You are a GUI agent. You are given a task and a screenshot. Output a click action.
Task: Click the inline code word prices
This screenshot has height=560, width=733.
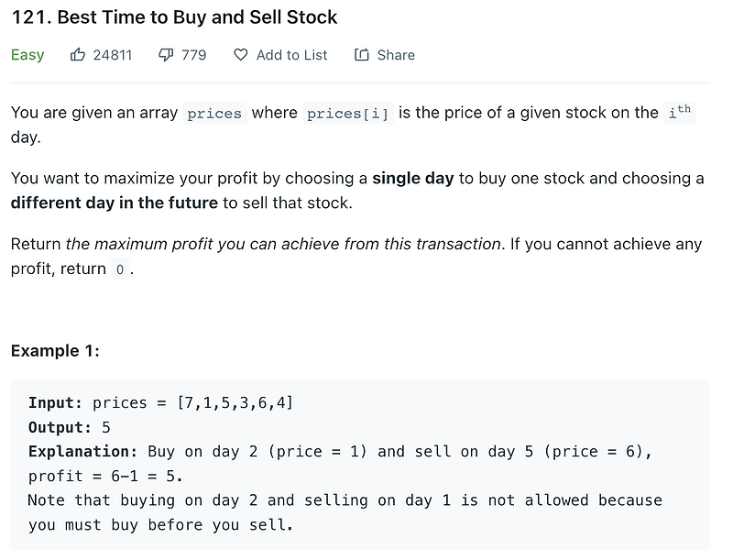coord(214,113)
